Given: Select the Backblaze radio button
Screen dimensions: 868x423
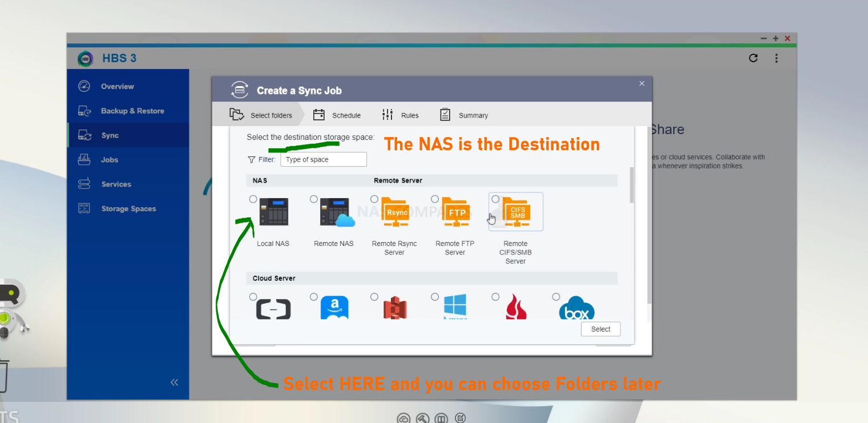Looking at the screenshot, I should pos(495,297).
